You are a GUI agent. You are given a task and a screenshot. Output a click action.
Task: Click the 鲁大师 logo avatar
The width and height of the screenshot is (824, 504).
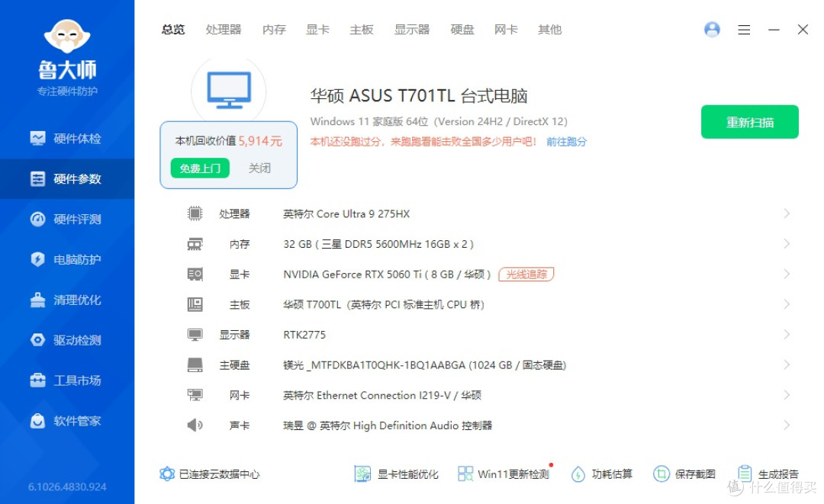(x=67, y=37)
